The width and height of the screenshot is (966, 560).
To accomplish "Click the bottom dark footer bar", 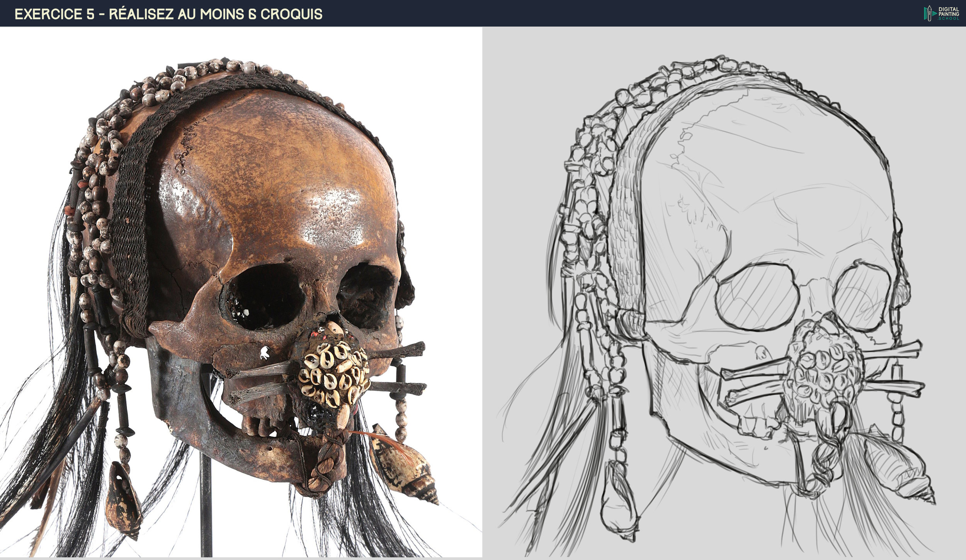I will (x=483, y=558).
